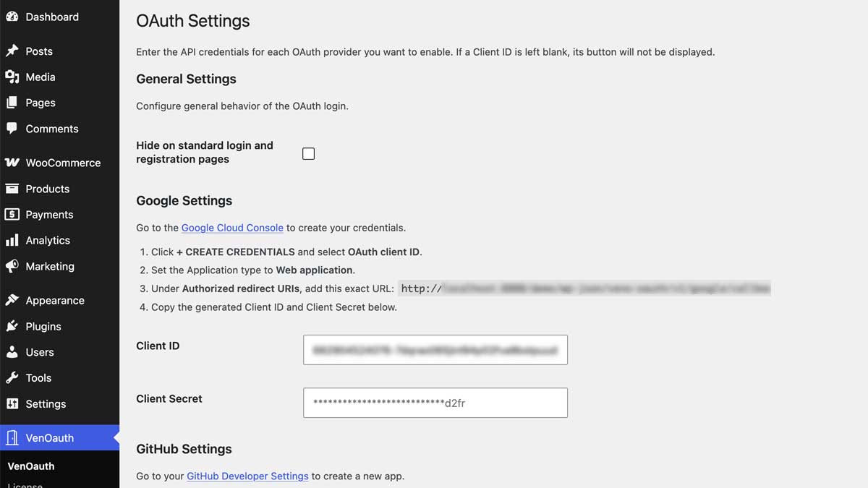Click the Payments dollar icon

pos(12,215)
